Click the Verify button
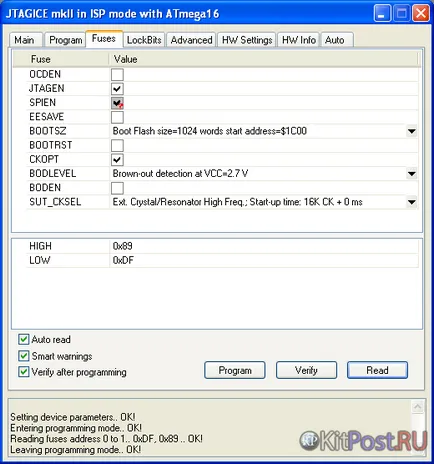 click(x=306, y=370)
